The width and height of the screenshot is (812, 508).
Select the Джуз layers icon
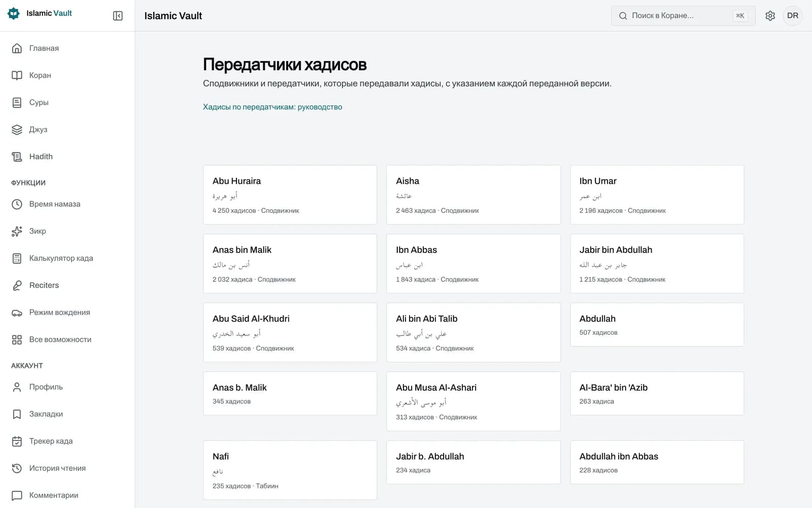click(x=17, y=130)
